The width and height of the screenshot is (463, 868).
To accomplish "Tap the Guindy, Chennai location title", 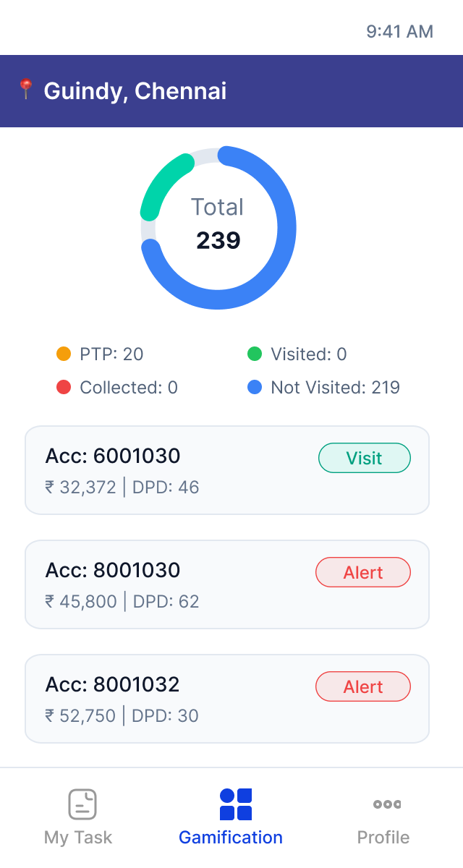I will coord(135,91).
